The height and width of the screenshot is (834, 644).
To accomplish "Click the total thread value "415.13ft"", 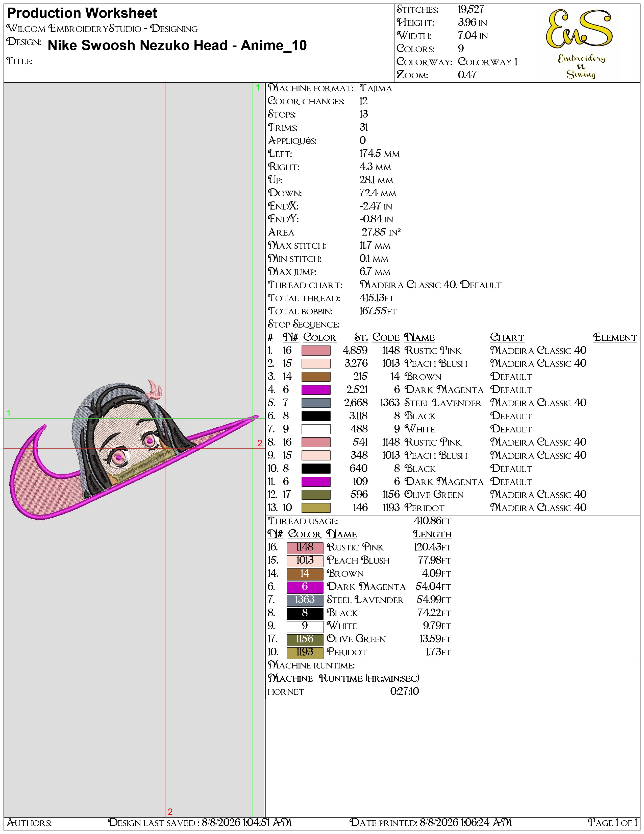I will (377, 298).
